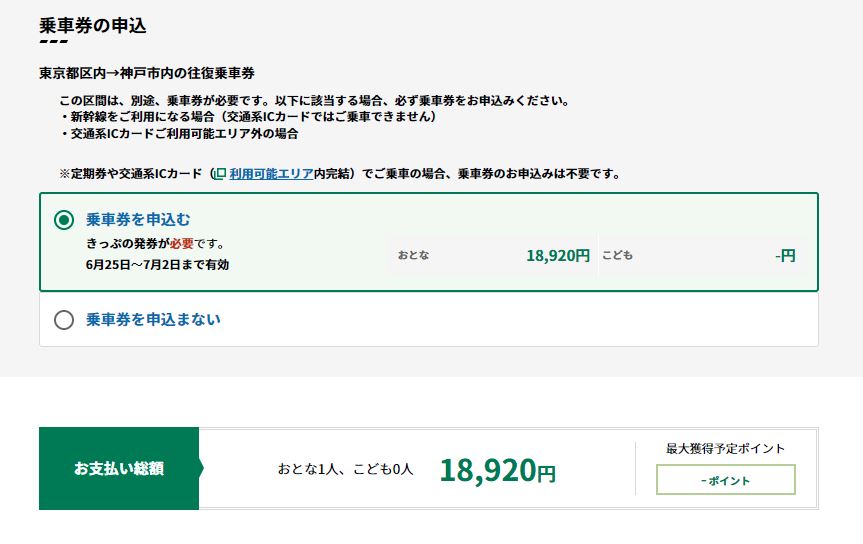Click the おとな1人、こども0人 passenger summary
The height and width of the screenshot is (544, 863).
(345, 469)
